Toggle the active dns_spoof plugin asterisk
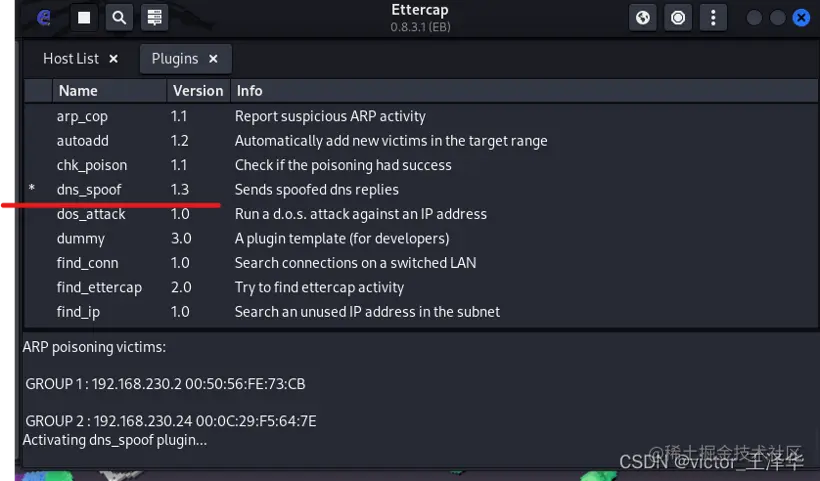Viewport: 820px width, 481px height. point(32,189)
